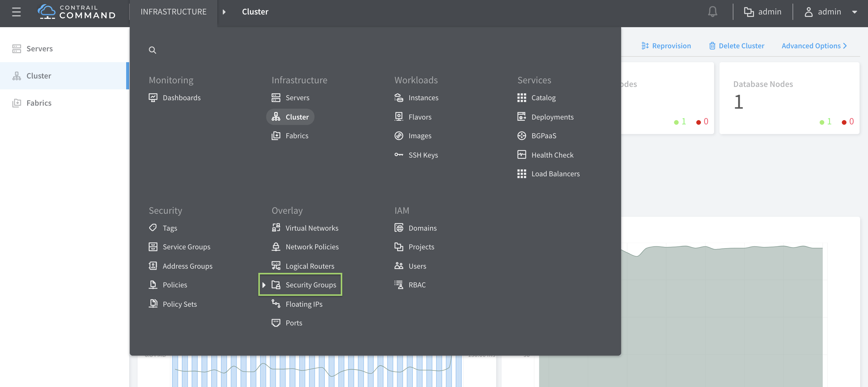
Task: Open the notifications bell
Action: point(712,12)
